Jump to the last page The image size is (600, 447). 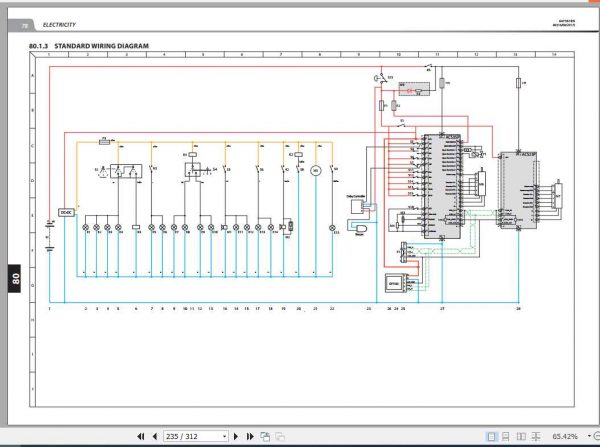(x=250, y=436)
